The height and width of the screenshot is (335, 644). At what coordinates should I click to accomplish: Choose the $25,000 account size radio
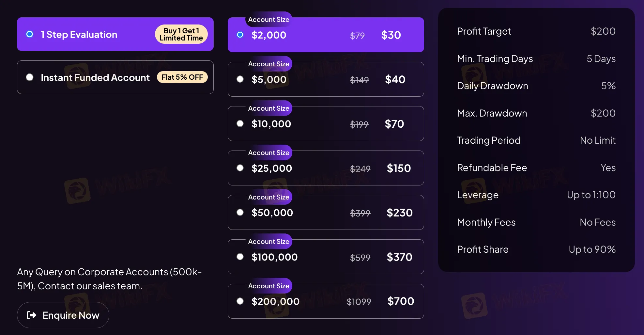pyautogui.click(x=240, y=168)
